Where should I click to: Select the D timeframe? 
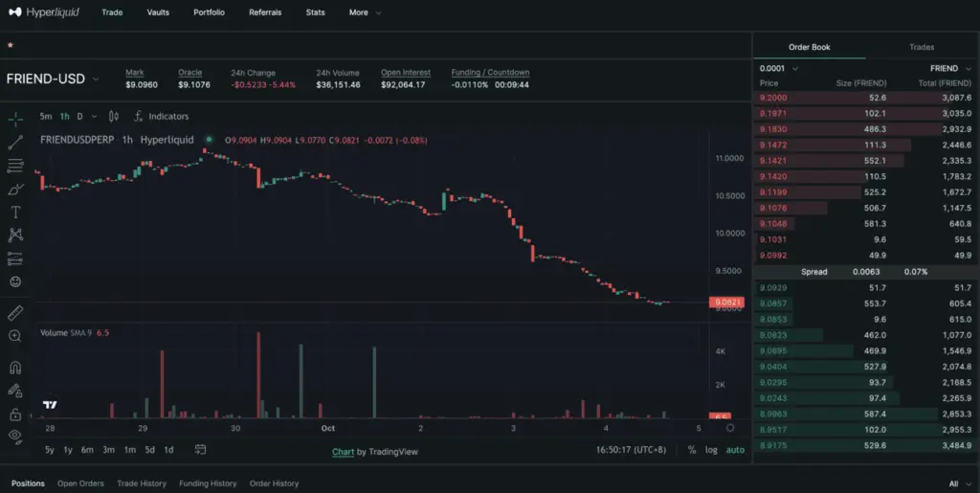point(79,116)
